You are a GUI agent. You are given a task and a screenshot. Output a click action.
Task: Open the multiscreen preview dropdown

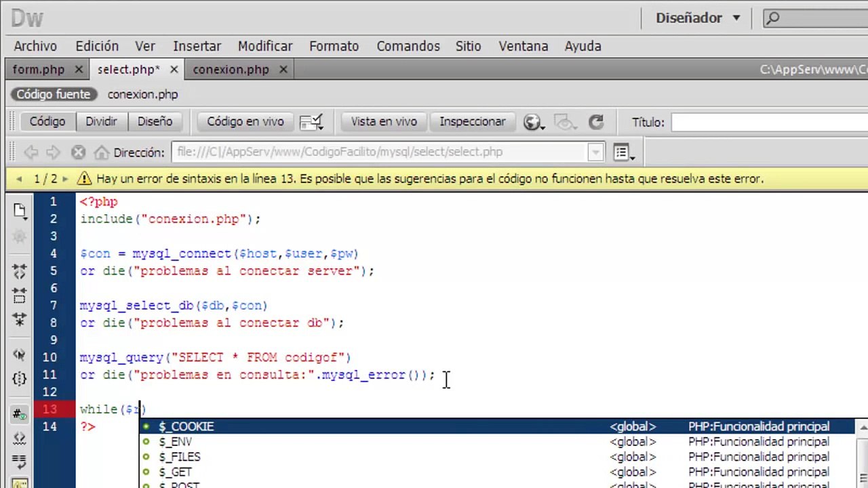(x=311, y=122)
